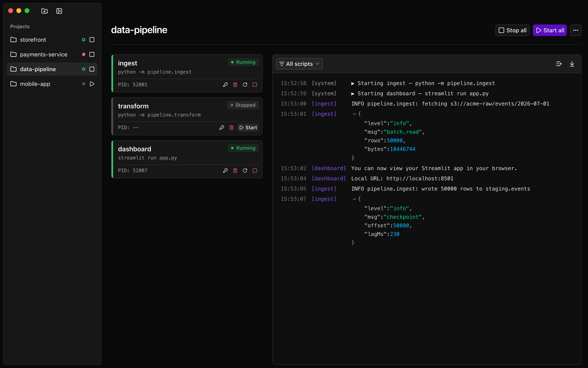588x368 pixels.
Task: Select the data-pipeline project row
Action: click(52, 69)
